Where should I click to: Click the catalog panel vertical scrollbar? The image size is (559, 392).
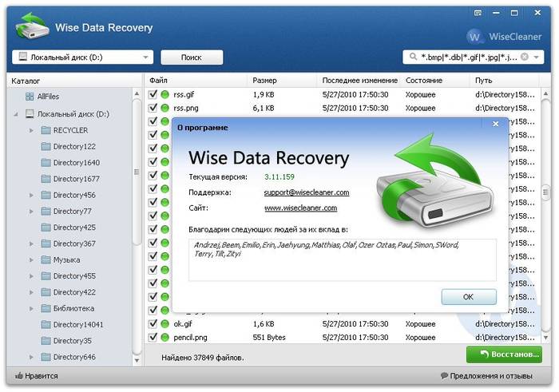[x=137, y=176]
